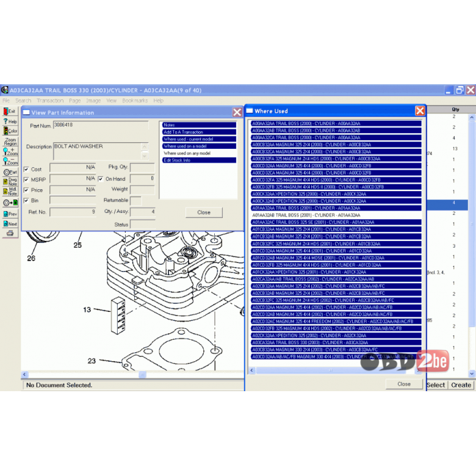The width and height of the screenshot is (476, 476).
Task: Open the Dwg. Note icon
Action: tap(10, 181)
